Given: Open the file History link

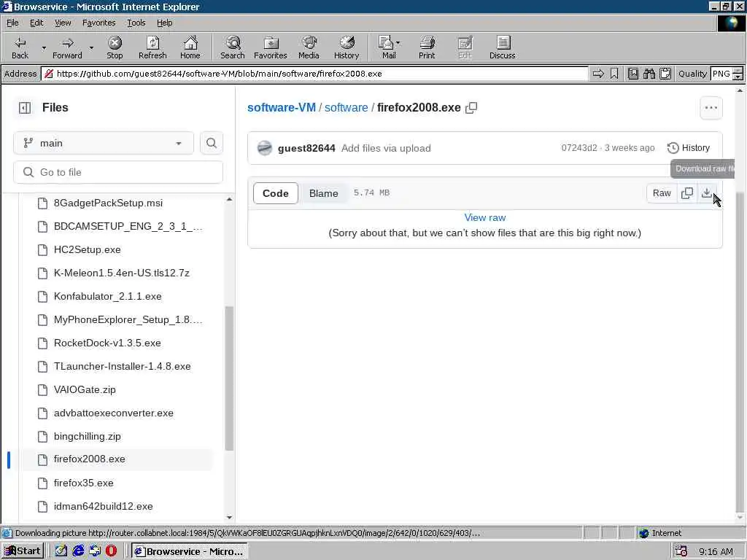Looking at the screenshot, I should point(689,147).
